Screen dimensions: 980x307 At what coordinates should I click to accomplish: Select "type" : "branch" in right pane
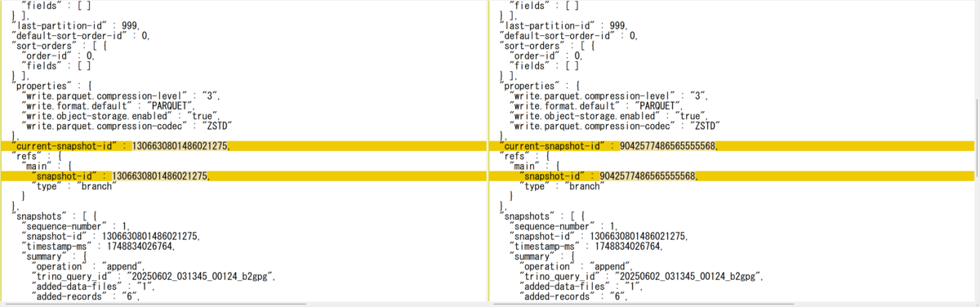pyautogui.click(x=562, y=185)
